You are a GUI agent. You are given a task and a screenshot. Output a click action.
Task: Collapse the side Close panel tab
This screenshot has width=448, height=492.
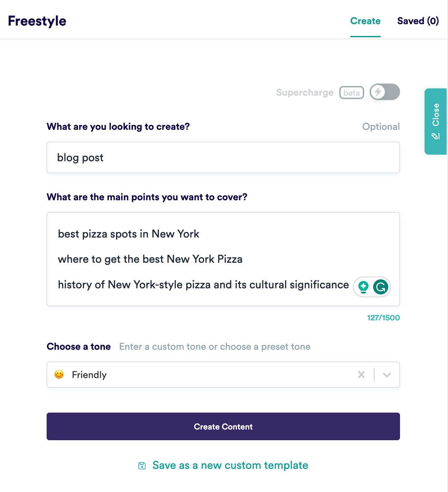436,122
